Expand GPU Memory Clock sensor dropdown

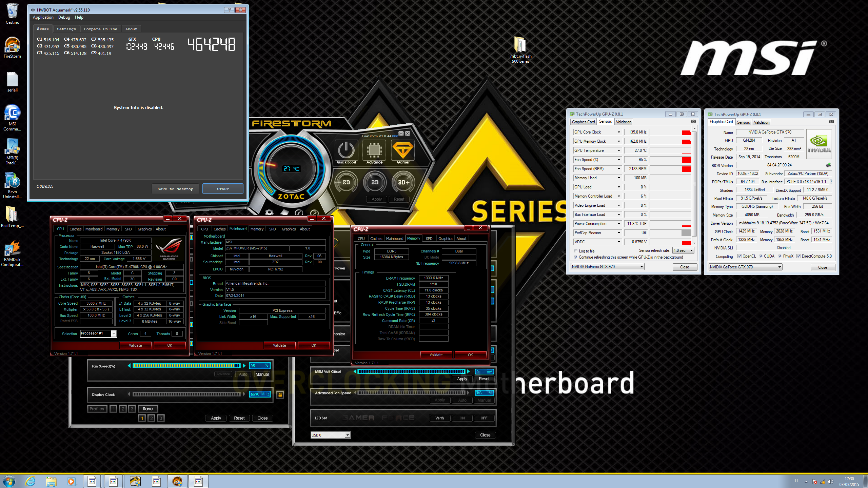pyautogui.click(x=618, y=141)
